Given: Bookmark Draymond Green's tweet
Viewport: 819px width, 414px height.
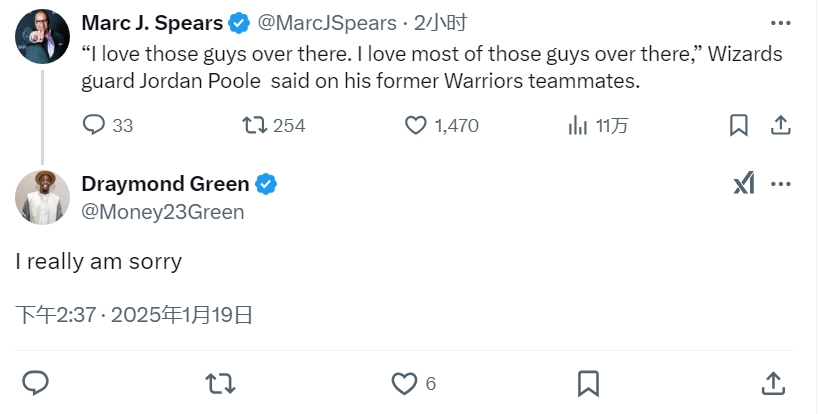Looking at the screenshot, I should pos(588,383).
